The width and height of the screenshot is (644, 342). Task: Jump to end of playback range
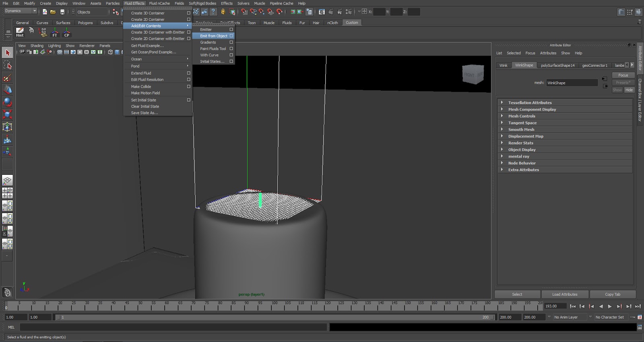coord(638,307)
